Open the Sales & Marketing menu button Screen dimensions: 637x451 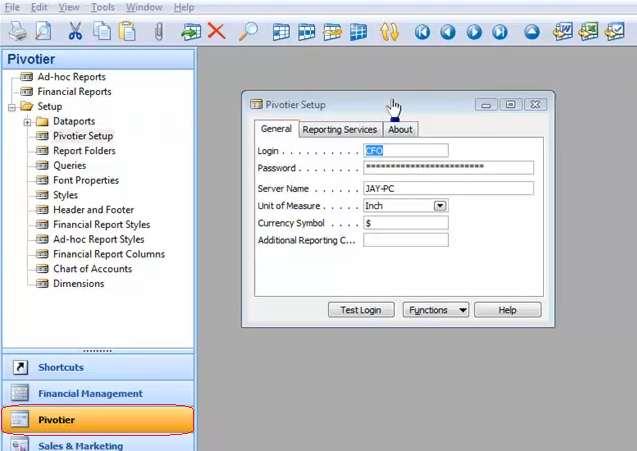click(x=98, y=444)
